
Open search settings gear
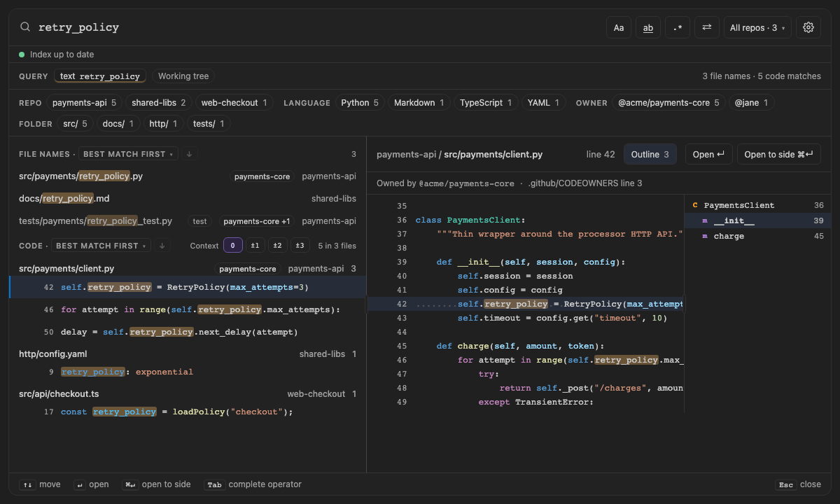tap(808, 27)
